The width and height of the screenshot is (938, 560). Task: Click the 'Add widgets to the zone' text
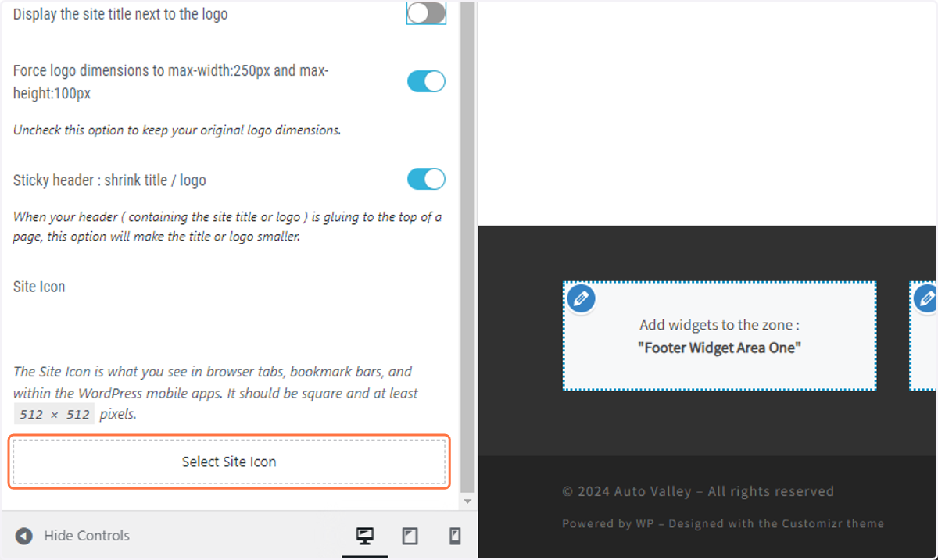click(719, 325)
